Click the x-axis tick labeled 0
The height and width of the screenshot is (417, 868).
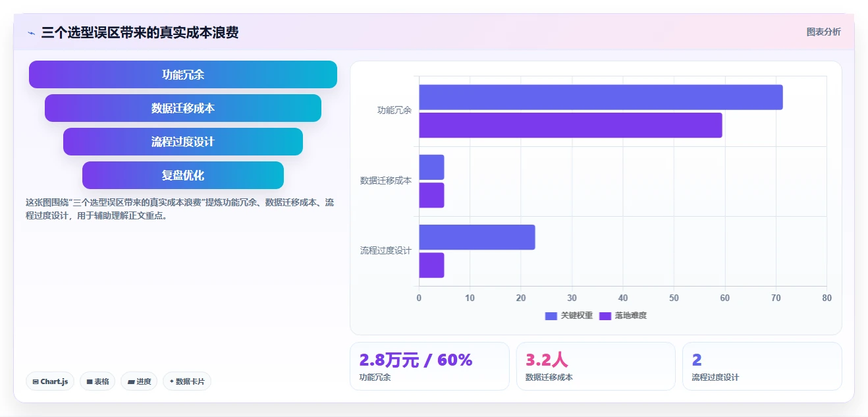pos(419,298)
